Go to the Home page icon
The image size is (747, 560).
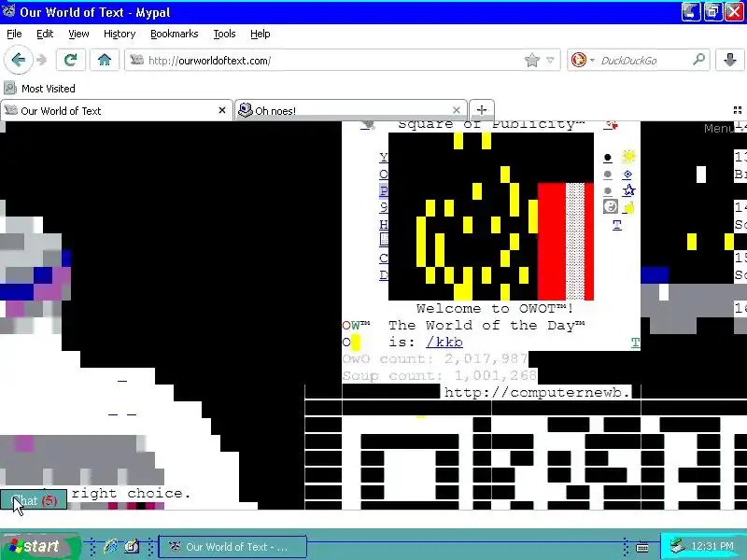click(x=105, y=60)
